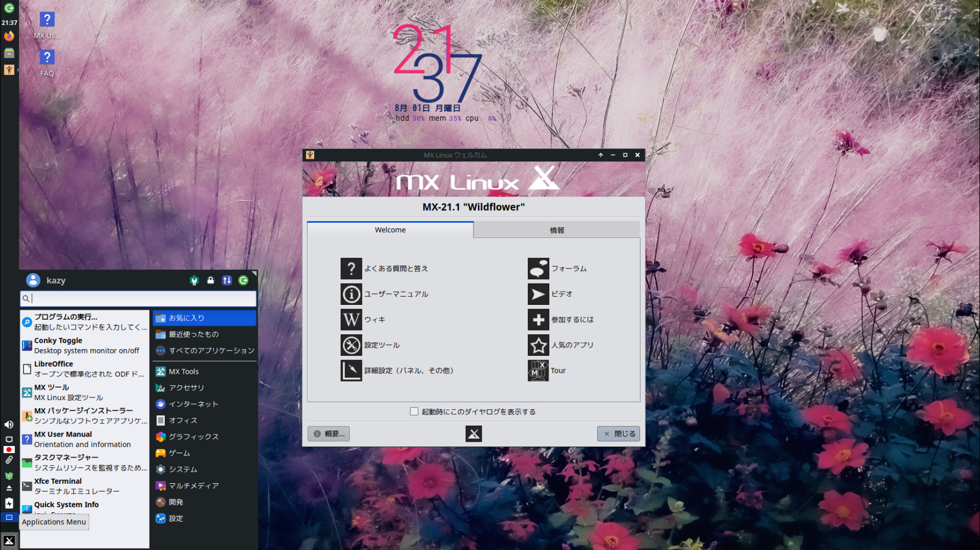Lock the screen via menu header padlock

pyautogui.click(x=210, y=281)
